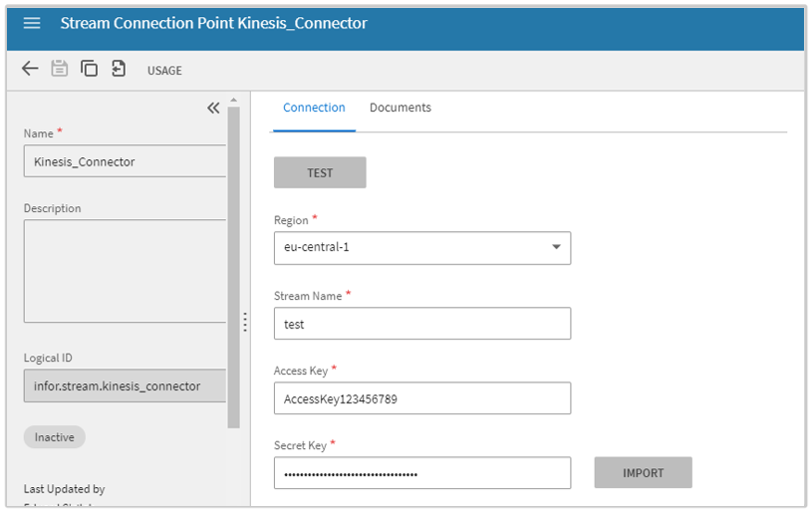Click the Description text area
Image resolution: width=812 pixels, height=511 pixels.
click(125, 271)
